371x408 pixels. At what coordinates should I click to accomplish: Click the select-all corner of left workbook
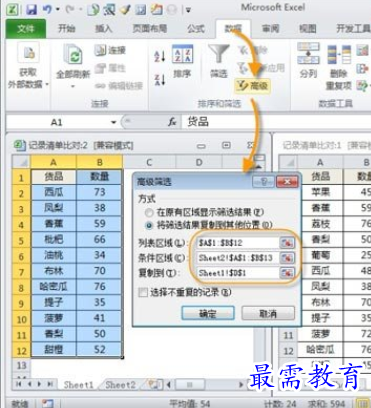tap(22, 162)
